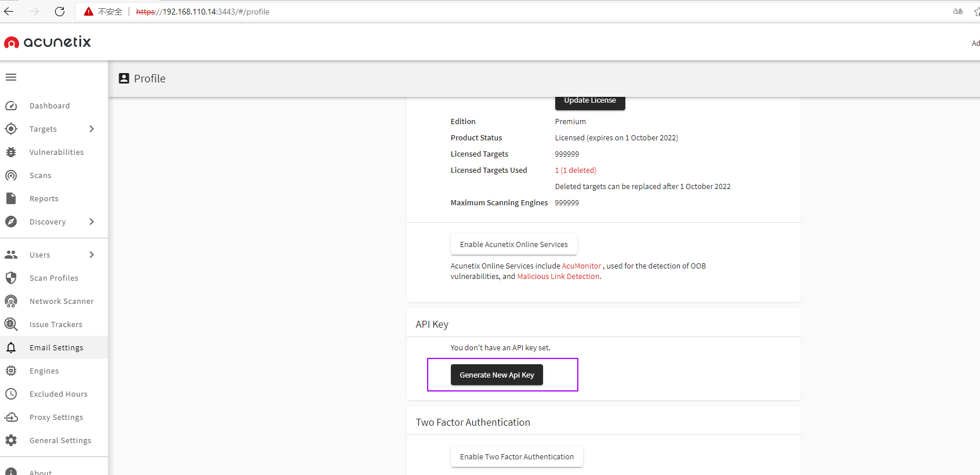Open the Reports menu item
The height and width of the screenshot is (475, 980).
coord(54,198)
